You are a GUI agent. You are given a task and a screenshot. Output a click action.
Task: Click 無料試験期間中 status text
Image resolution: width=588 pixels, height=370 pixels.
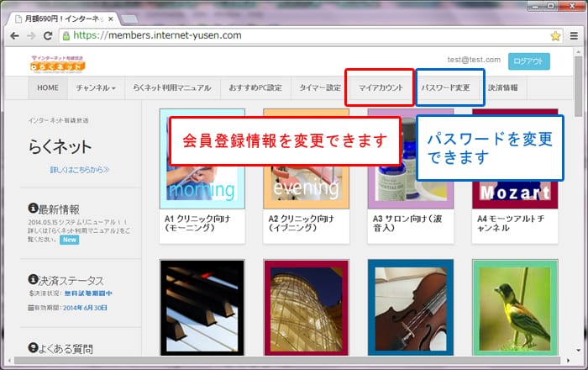point(88,293)
